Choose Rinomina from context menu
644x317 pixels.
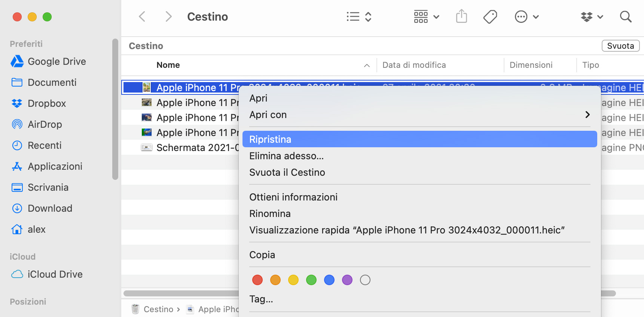420,214
